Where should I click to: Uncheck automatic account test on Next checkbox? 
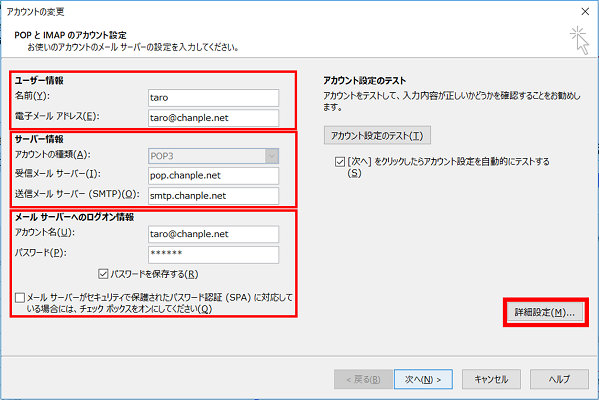tap(340, 162)
